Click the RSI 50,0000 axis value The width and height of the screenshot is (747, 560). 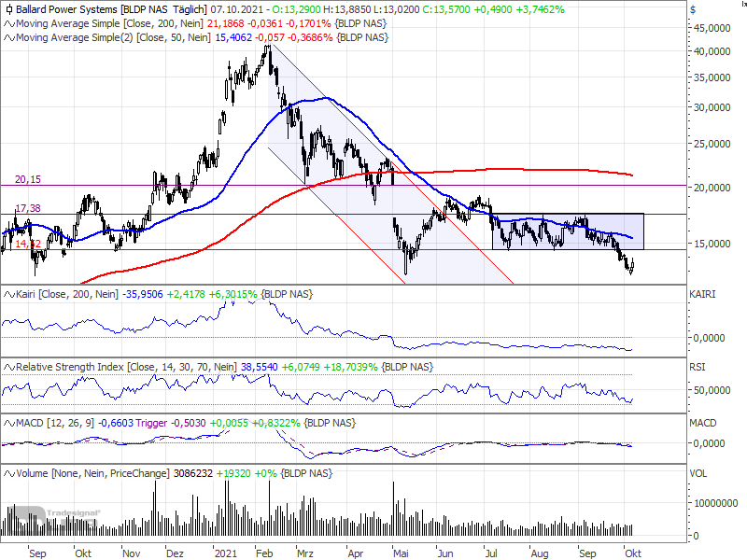pyautogui.click(x=712, y=390)
